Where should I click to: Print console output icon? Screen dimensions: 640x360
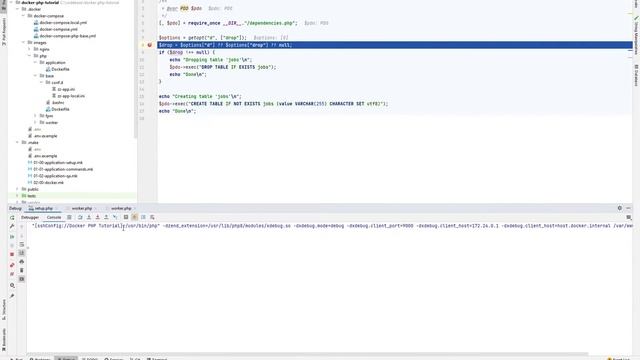pyautogui.click(x=22, y=262)
